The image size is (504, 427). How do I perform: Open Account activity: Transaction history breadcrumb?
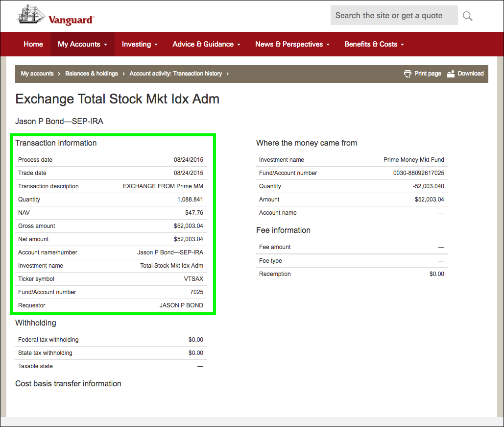[x=176, y=74]
